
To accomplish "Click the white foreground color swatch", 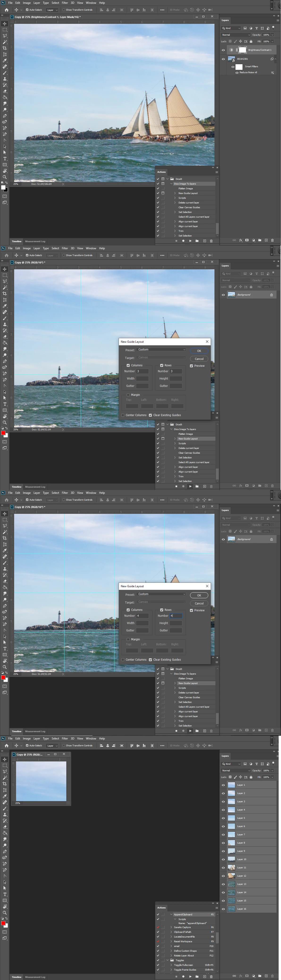I will click(x=3, y=187).
